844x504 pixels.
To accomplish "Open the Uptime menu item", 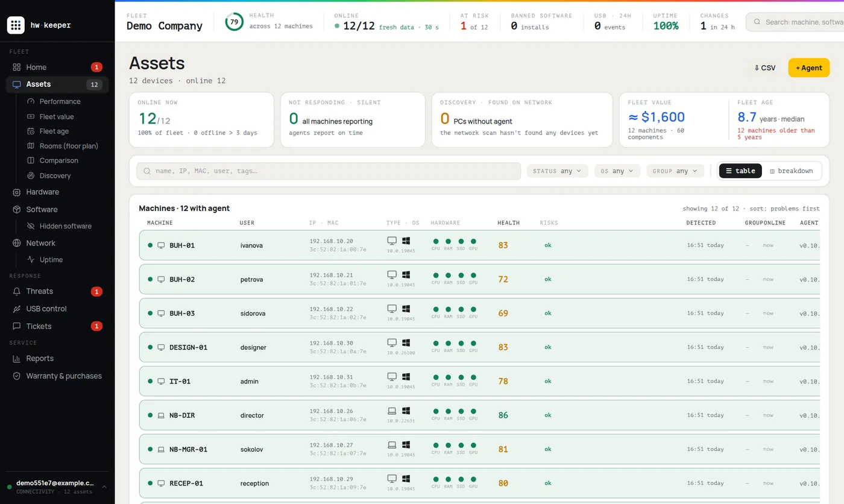I will coord(51,260).
